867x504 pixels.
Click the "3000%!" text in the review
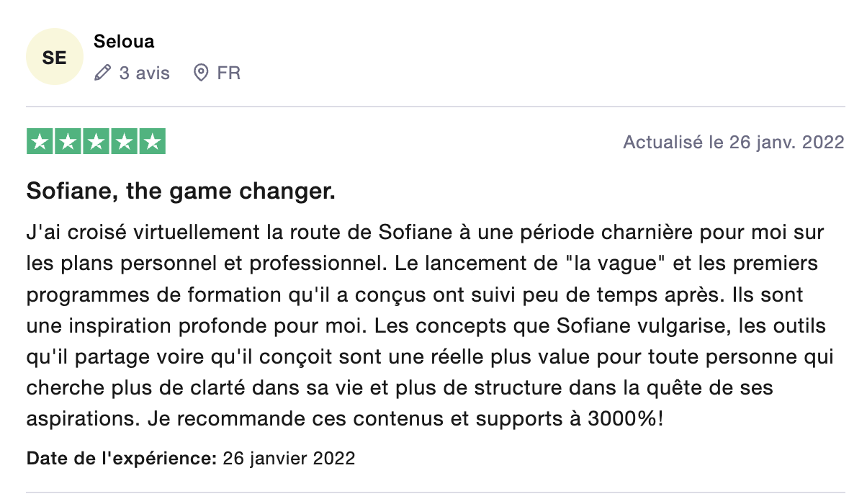click(620, 418)
